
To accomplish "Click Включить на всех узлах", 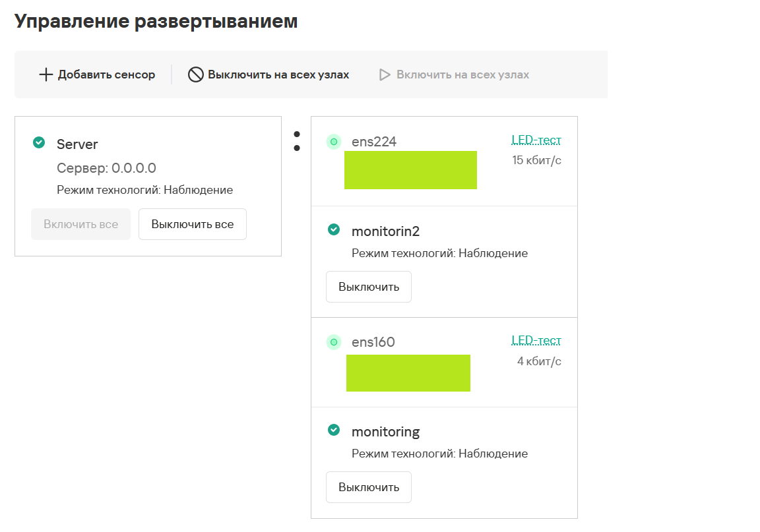I will point(462,74).
